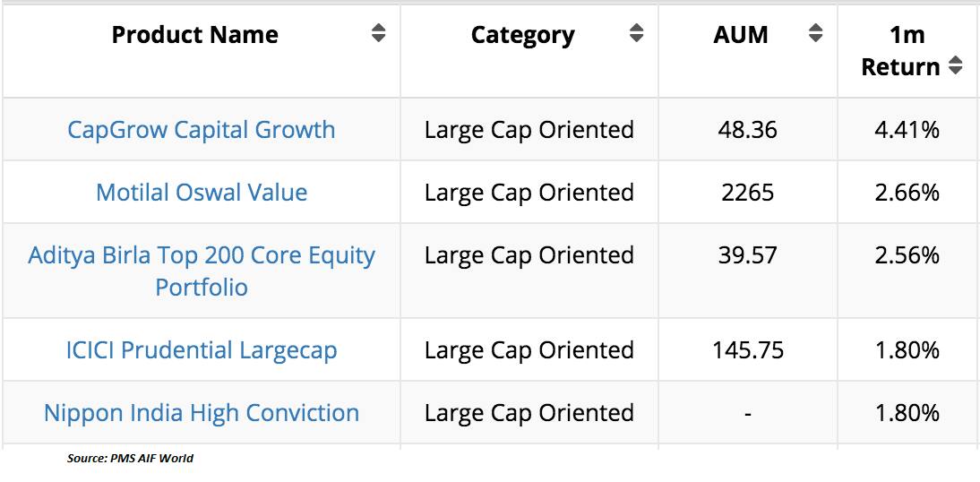Click the 1m Return header text
This screenshot has height=482, width=980.
[901, 51]
